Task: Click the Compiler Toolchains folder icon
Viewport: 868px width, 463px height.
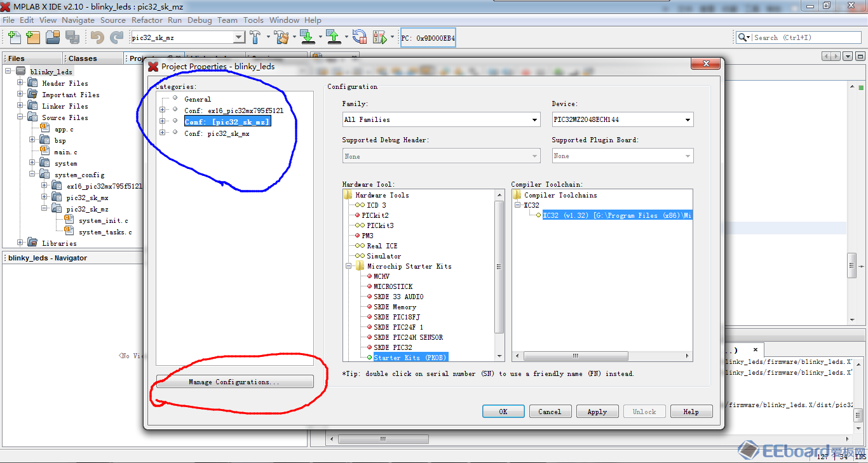Action: 517,195
